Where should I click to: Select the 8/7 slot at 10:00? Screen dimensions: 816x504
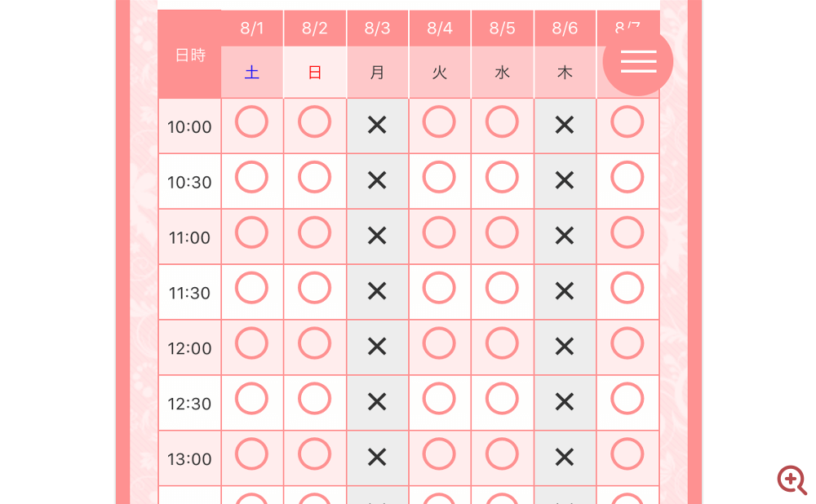coord(627,122)
